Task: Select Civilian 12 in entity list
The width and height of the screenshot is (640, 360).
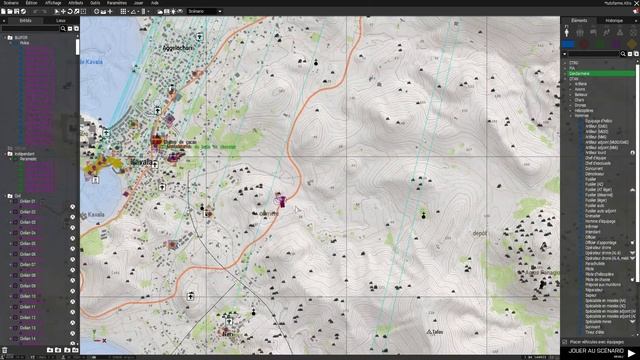Action: [28, 317]
